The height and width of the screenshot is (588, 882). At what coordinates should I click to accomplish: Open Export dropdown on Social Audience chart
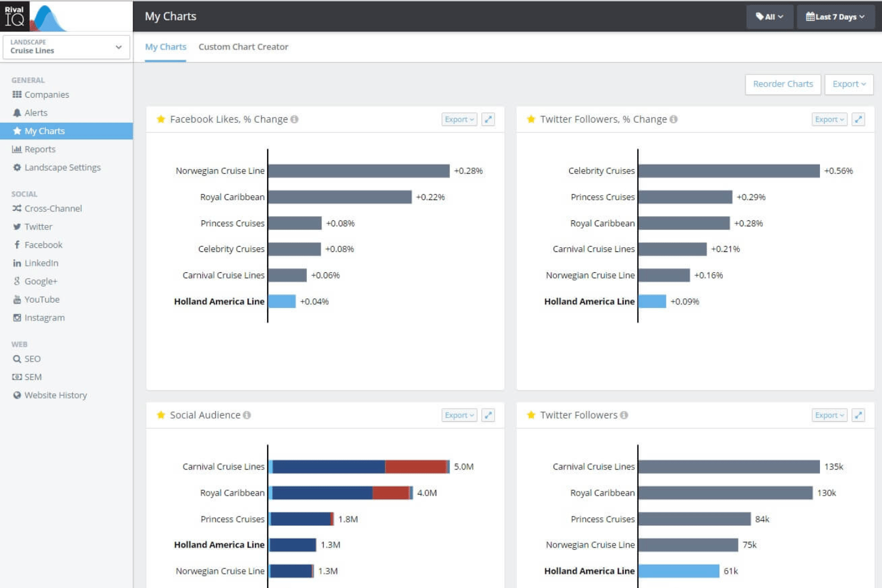click(459, 415)
